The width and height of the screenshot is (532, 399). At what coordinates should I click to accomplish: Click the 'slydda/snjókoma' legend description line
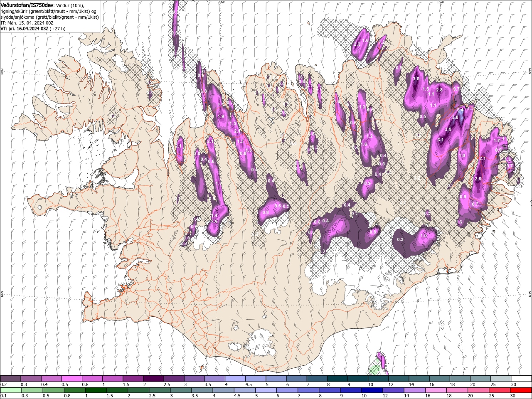(50, 17)
